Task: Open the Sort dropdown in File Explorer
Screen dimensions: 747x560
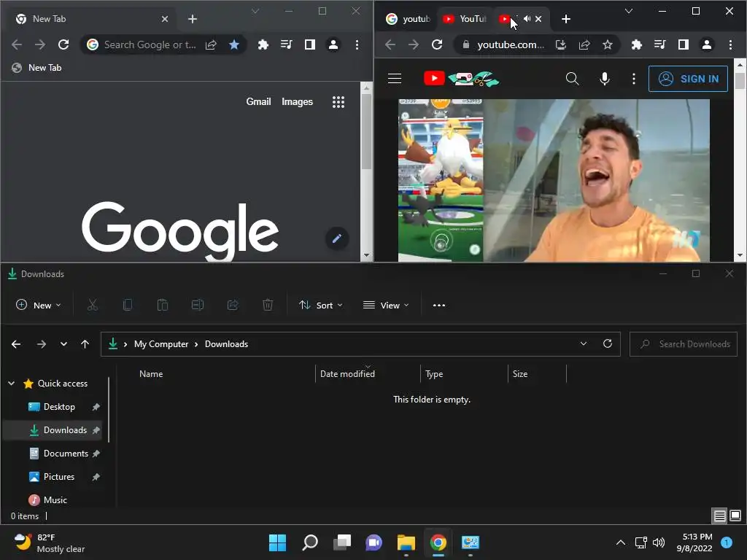Action: [321, 306]
